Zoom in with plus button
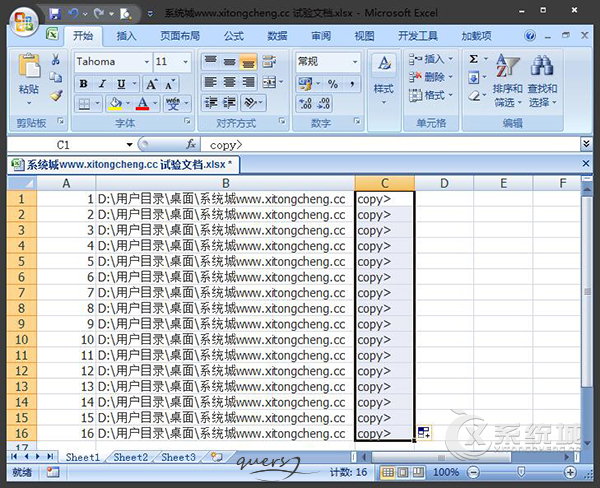 click(570, 472)
